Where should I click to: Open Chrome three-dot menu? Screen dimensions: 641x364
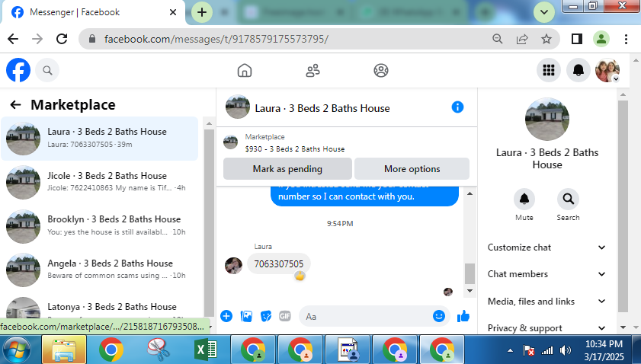(626, 40)
